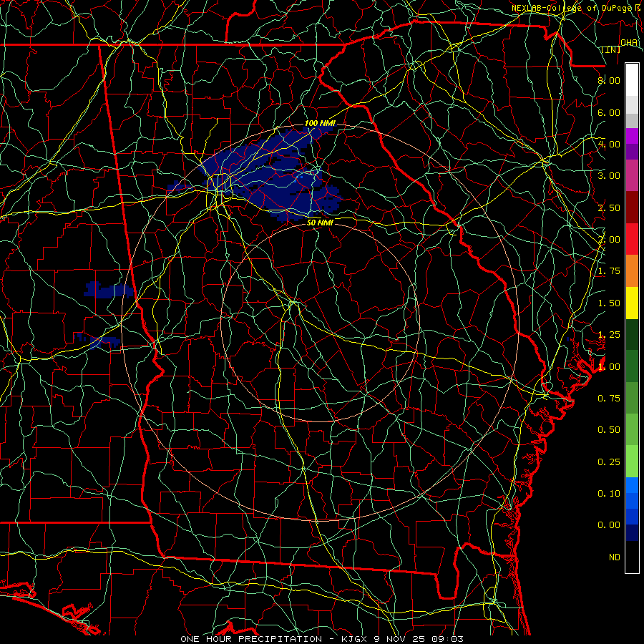Screen dimensions: 644x644
Task: Click the 0.75 scale value
Action: (609, 399)
